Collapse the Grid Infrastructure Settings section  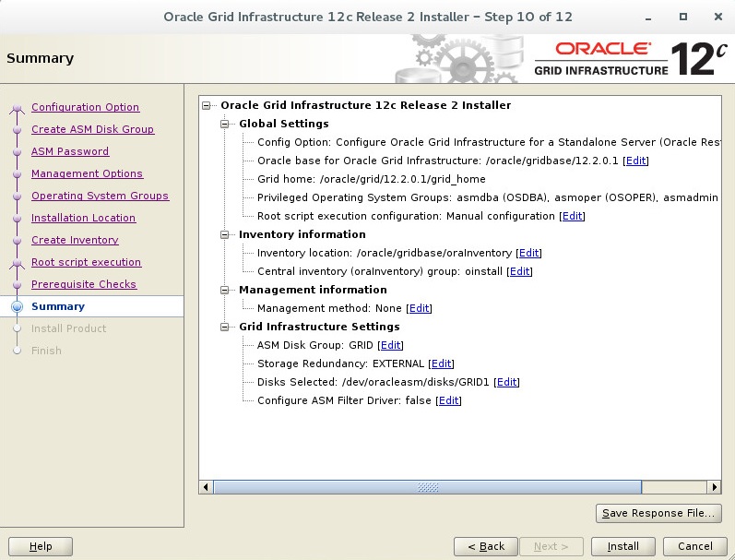224,327
